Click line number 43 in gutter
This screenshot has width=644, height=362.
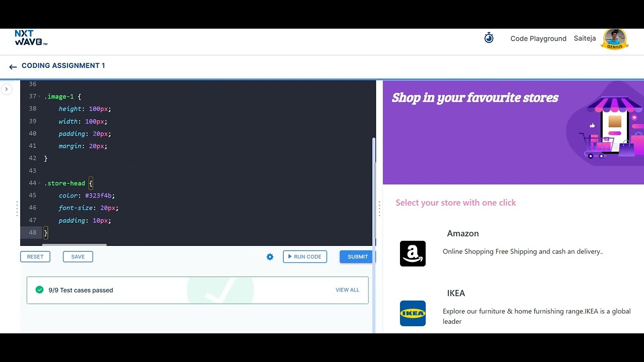tap(32, 170)
